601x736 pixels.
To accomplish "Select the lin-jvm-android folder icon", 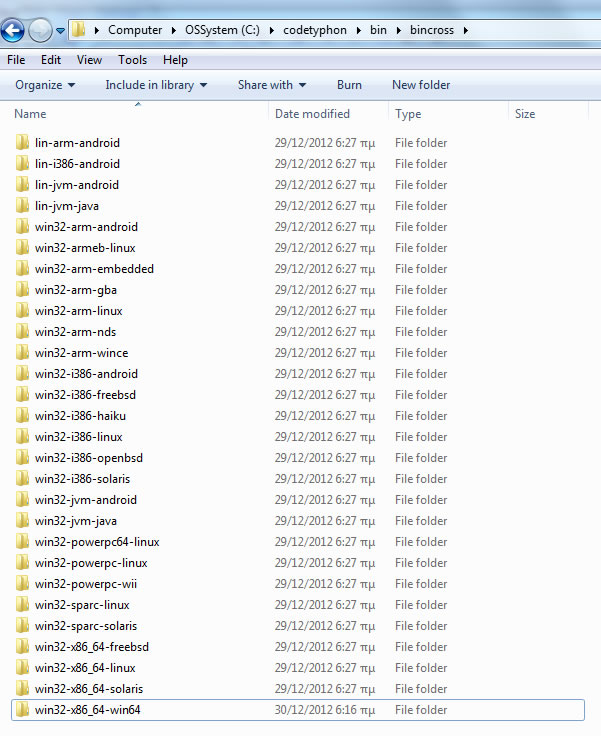I will point(22,184).
